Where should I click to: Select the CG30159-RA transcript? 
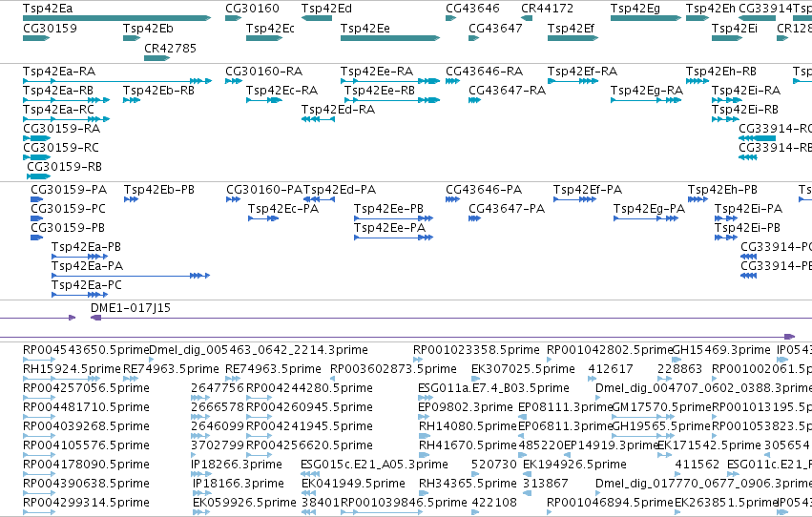[37, 138]
